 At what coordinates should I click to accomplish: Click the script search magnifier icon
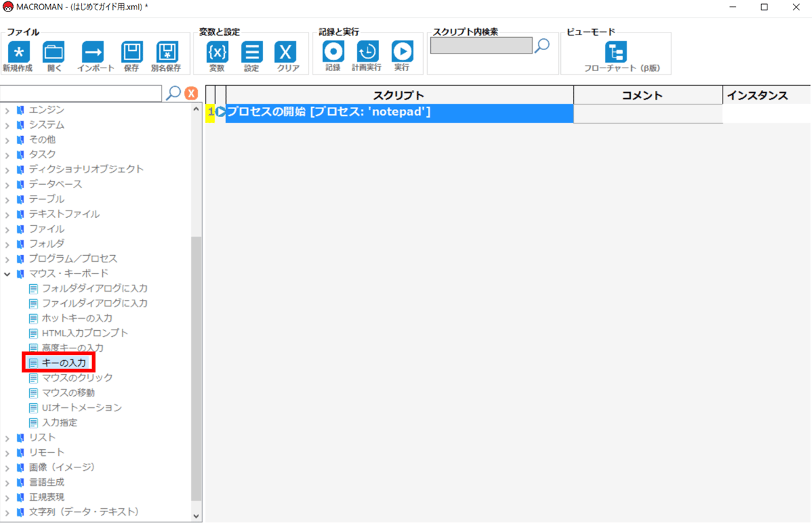pyautogui.click(x=542, y=45)
